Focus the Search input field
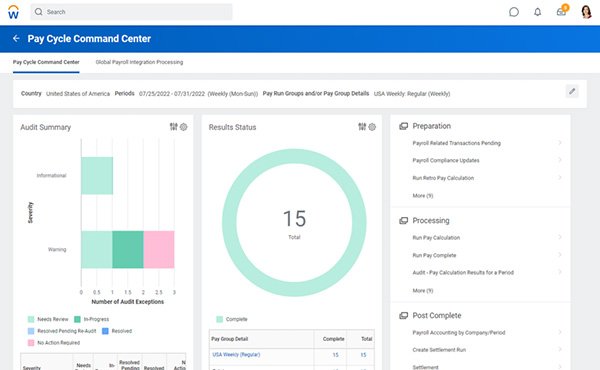Viewport: 600px width, 370px height. coord(131,12)
